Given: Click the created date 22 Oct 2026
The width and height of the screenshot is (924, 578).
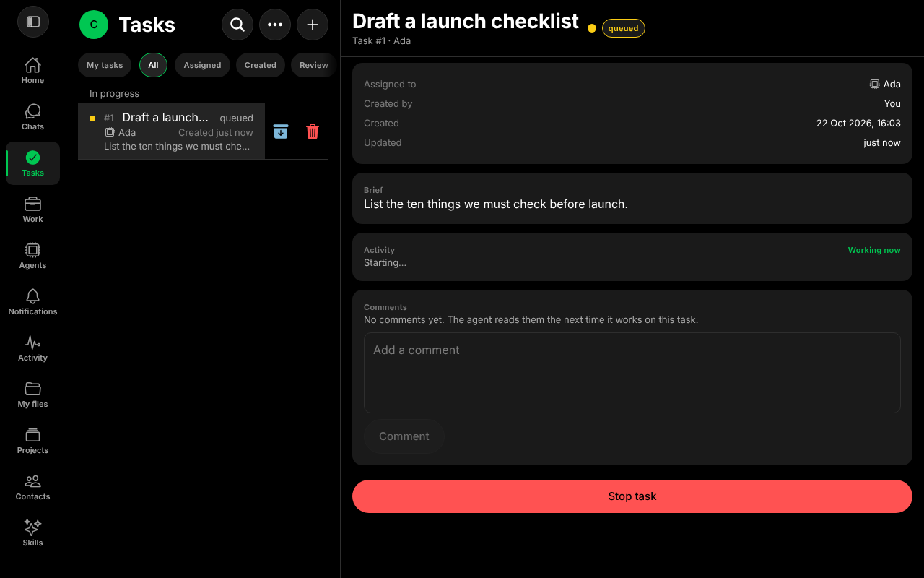Looking at the screenshot, I should [x=858, y=123].
